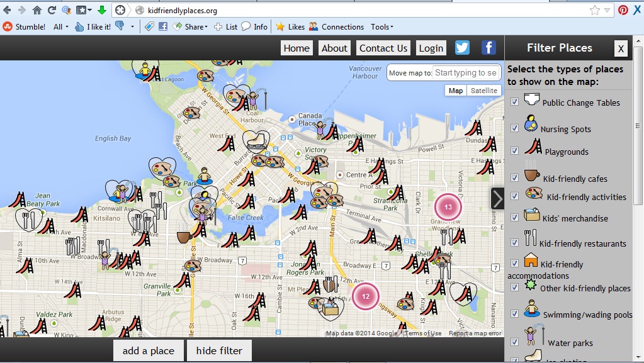Click the merchandise box marker near Main St
This screenshot has width=644, height=363.
pos(331,310)
